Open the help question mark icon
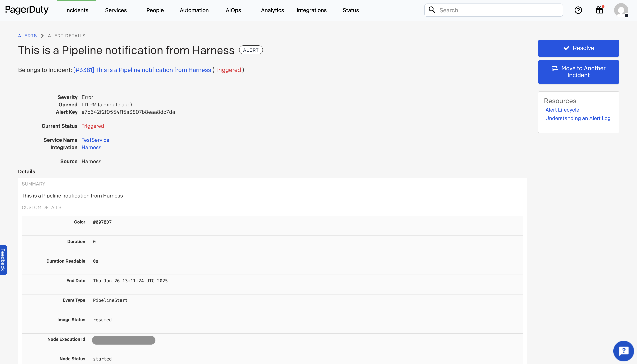 578,10
